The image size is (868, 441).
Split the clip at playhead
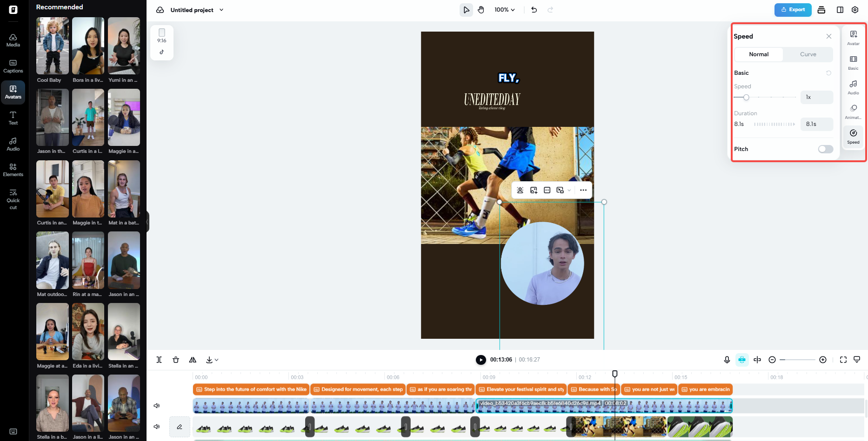pos(159,360)
